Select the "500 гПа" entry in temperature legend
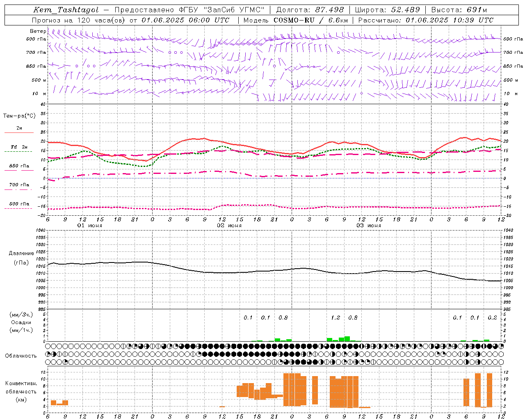The width and height of the screenshot is (525, 420). (19, 204)
